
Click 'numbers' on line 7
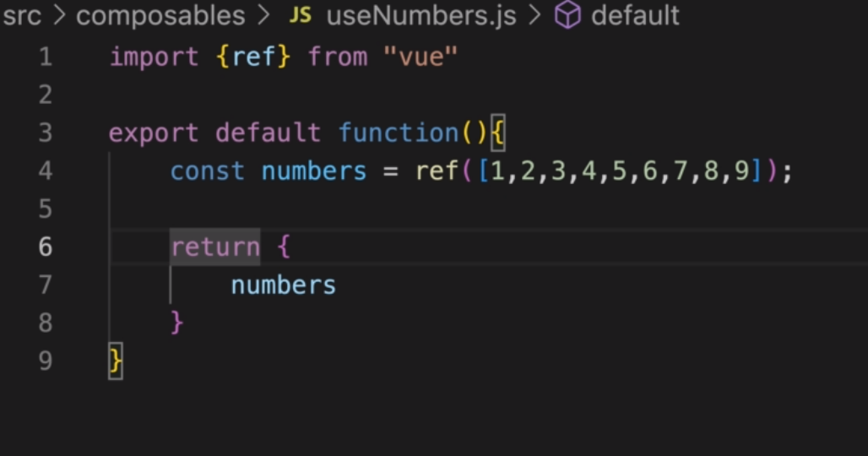[x=284, y=285]
